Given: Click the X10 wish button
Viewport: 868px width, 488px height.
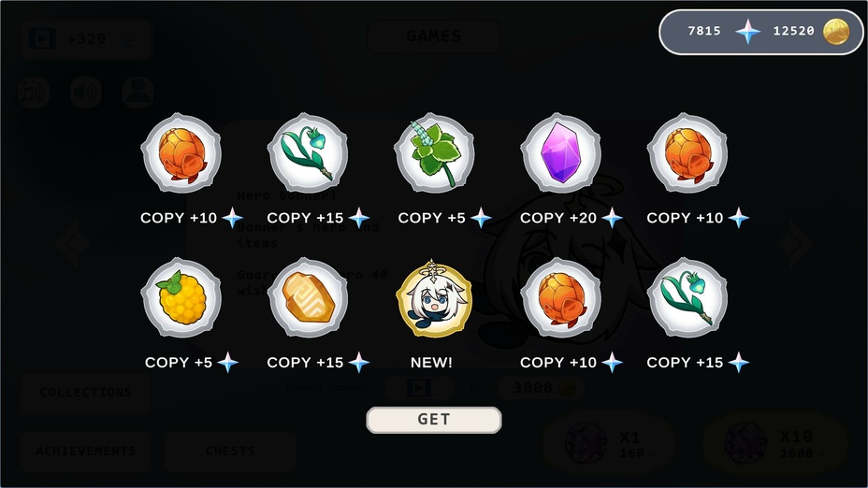Looking at the screenshot, I should point(775,444).
